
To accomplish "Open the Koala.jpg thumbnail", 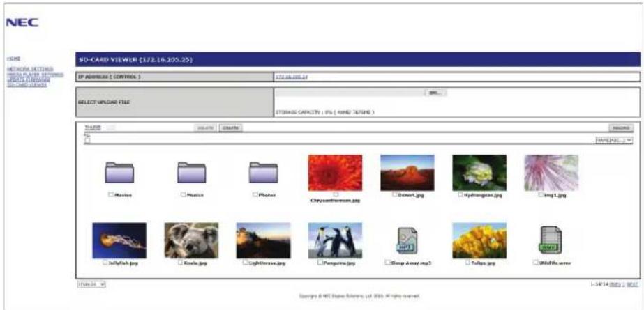I will [191, 240].
